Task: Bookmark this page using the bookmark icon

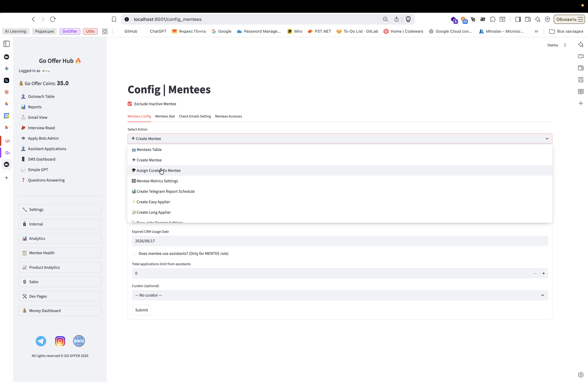Action: point(114,19)
